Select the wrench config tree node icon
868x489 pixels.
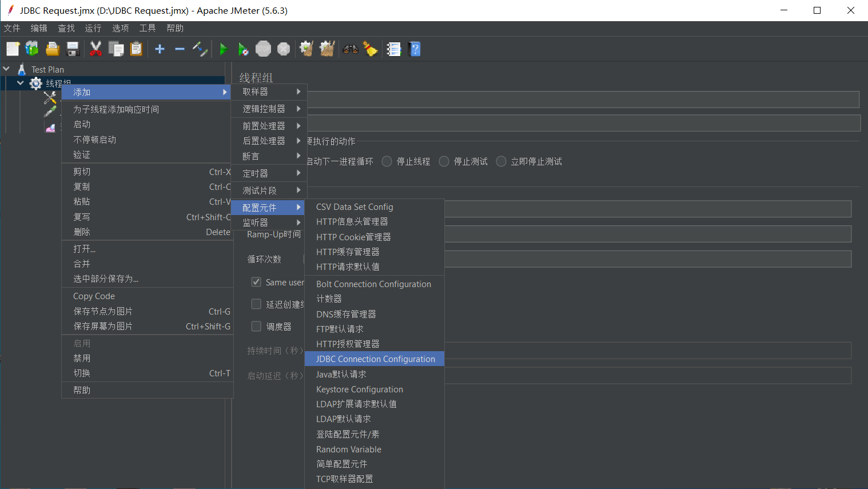point(50,98)
